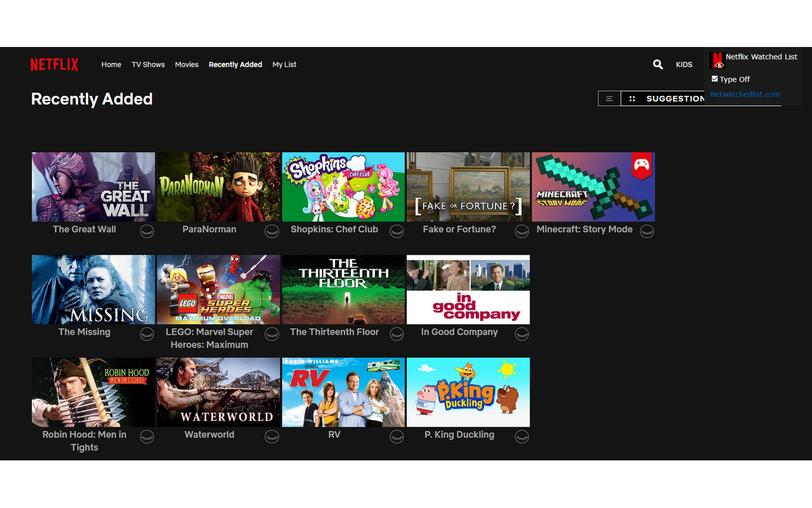
Task: Open the Fake or Fortune? thumbnail
Action: tap(468, 187)
